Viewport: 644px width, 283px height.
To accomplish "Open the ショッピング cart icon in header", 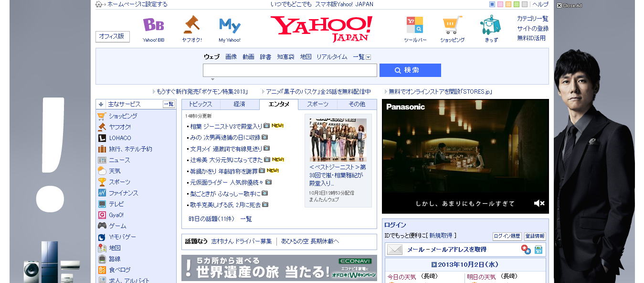I will point(452,25).
